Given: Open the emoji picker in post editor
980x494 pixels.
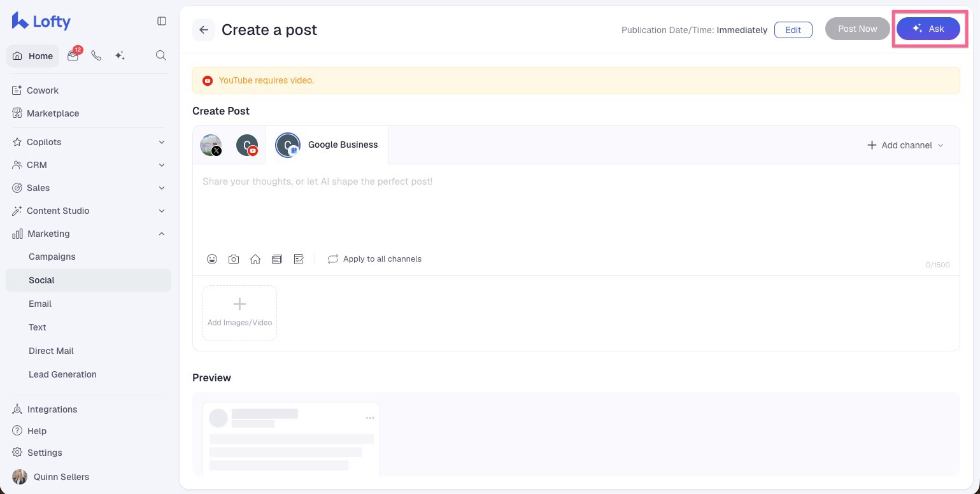Looking at the screenshot, I should [x=212, y=259].
